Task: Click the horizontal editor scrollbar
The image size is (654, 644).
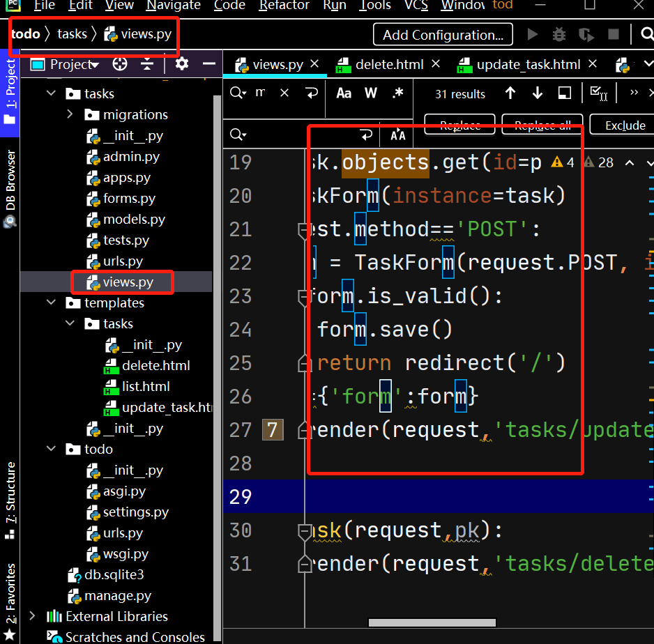Action: tap(432, 622)
